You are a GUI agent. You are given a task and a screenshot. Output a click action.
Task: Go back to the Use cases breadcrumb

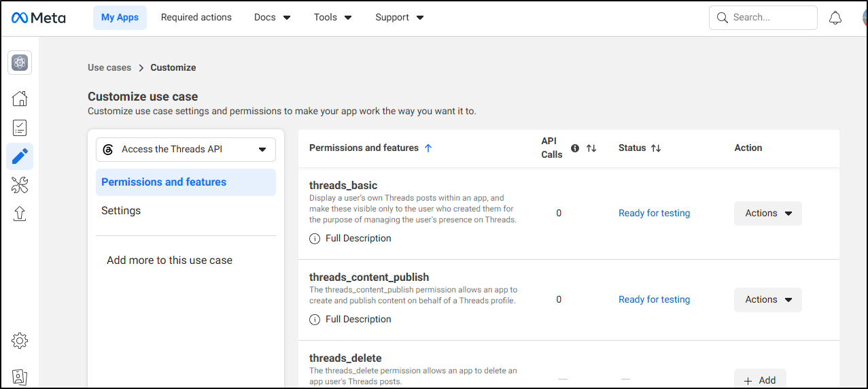109,67
